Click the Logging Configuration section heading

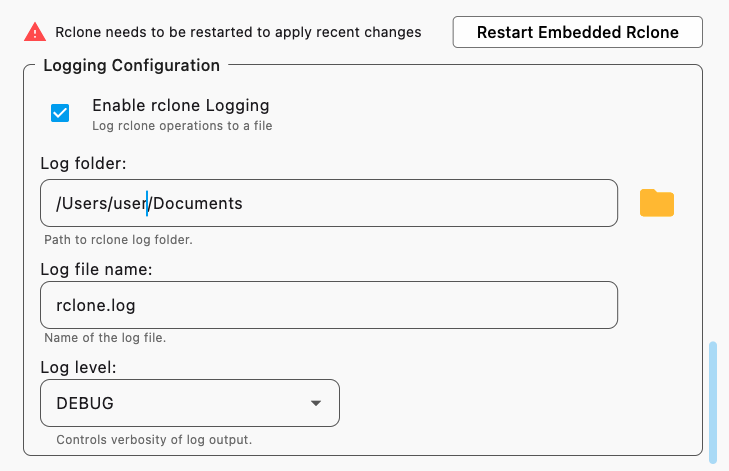pyautogui.click(x=131, y=66)
